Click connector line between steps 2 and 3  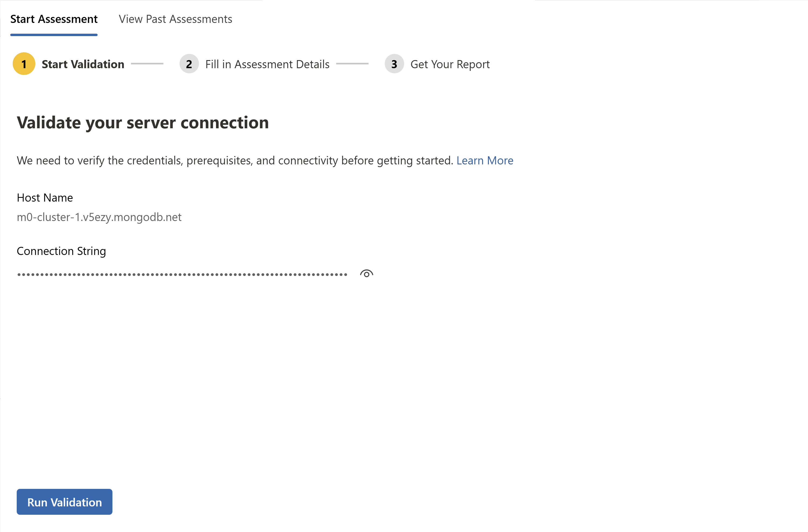coord(352,63)
